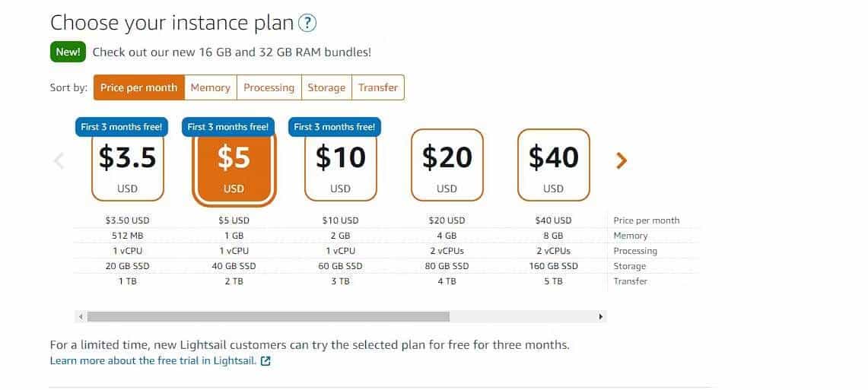Click the external link icon beside free trial
Screen dimensions: 868x390
pyautogui.click(x=265, y=361)
